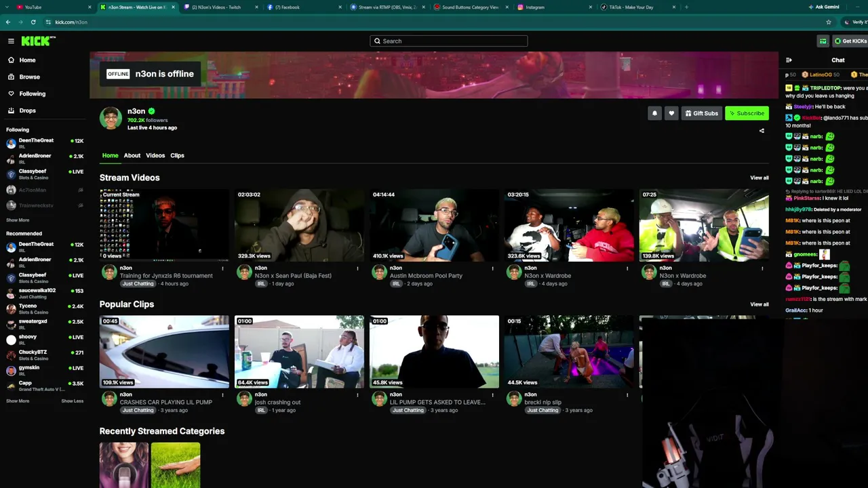Expand Following list with Show More
The height and width of the screenshot is (488, 868).
tap(18, 220)
